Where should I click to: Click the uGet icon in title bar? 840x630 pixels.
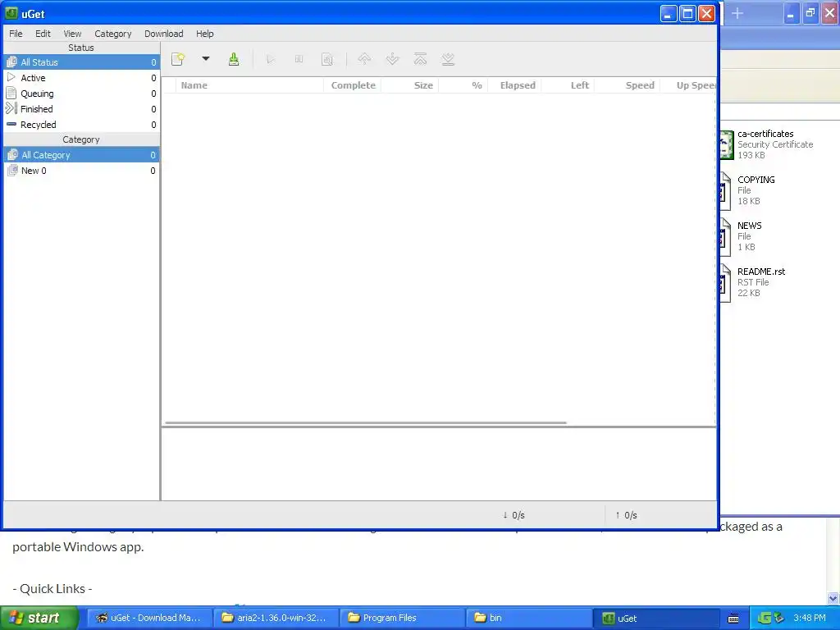click(11, 13)
